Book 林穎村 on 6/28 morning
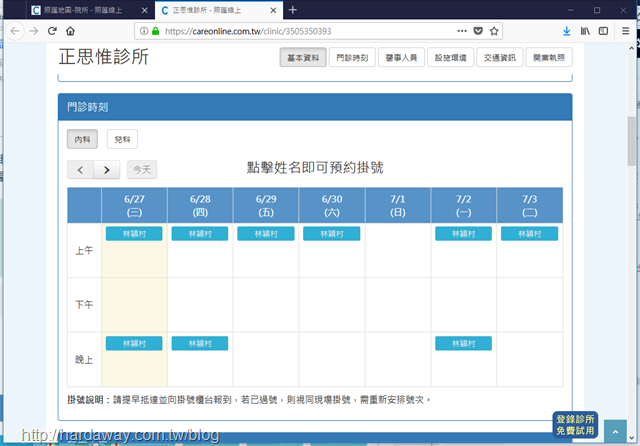The width and height of the screenshot is (640, 446). point(200,234)
